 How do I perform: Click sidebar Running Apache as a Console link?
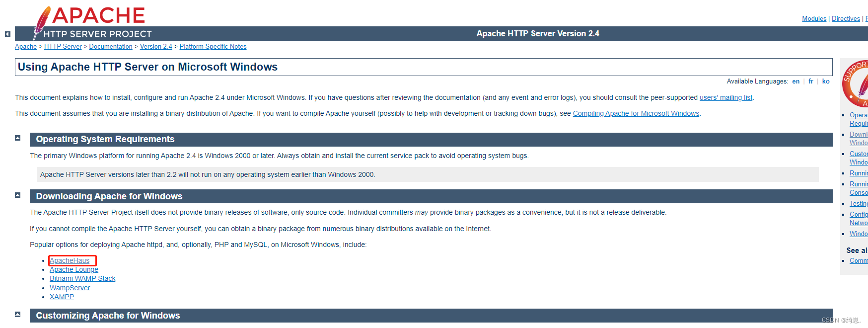pyautogui.click(x=859, y=188)
